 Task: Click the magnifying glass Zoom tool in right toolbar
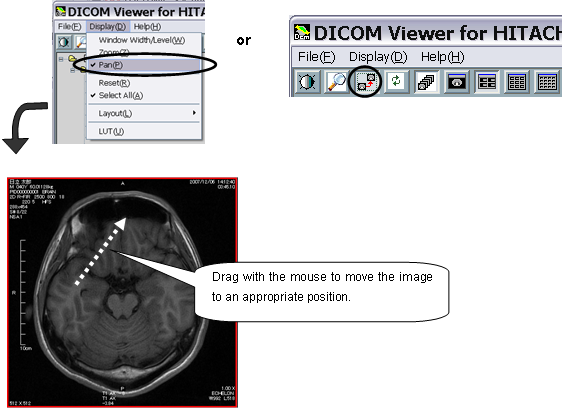(x=337, y=82)
